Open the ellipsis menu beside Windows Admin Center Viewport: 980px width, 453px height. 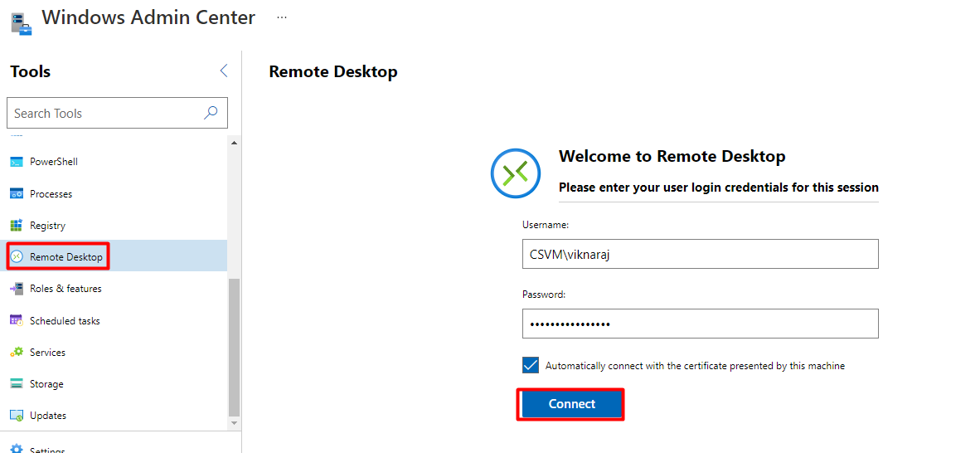click(x=282, y=17)
